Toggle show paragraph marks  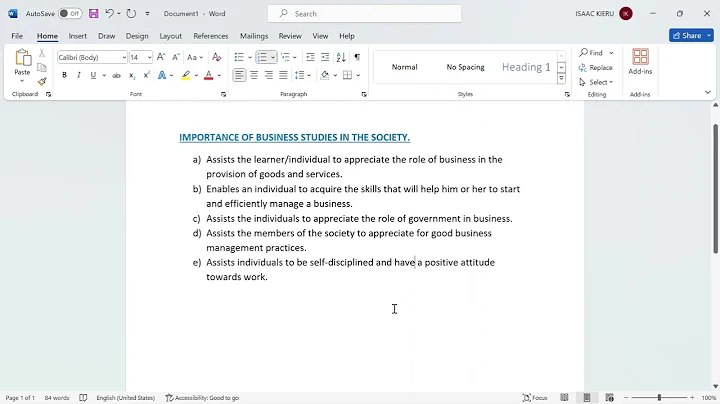click(357, 57)
